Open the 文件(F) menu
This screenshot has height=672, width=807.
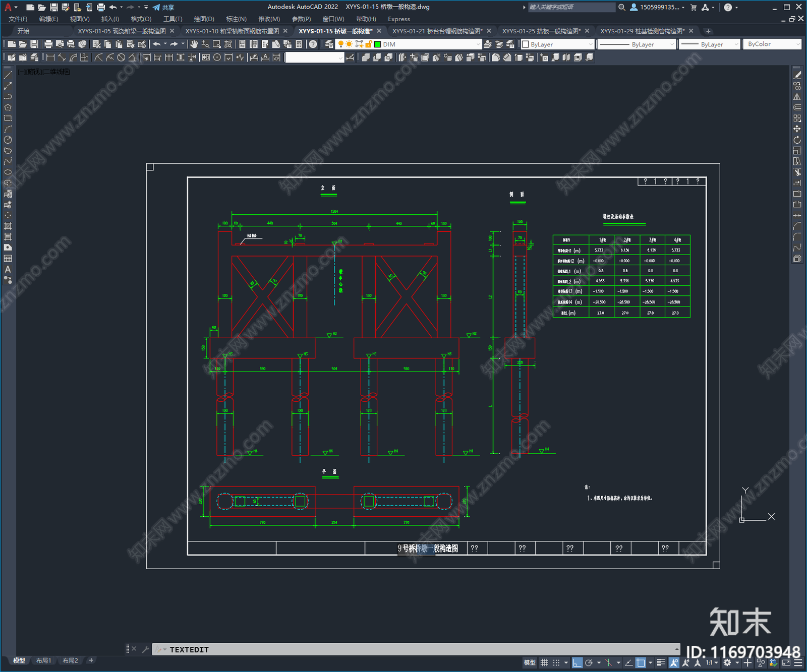pyautogui.click(x=18, y=19)
